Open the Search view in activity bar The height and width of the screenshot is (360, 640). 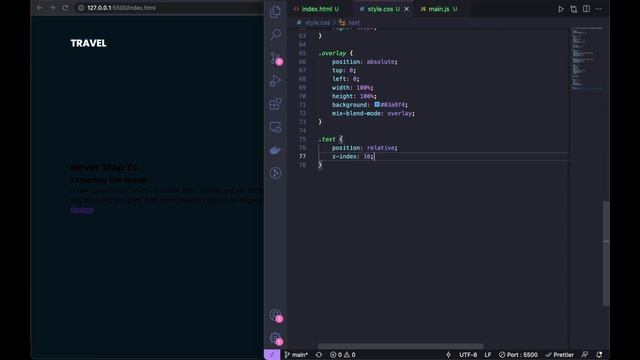point(276,35)
